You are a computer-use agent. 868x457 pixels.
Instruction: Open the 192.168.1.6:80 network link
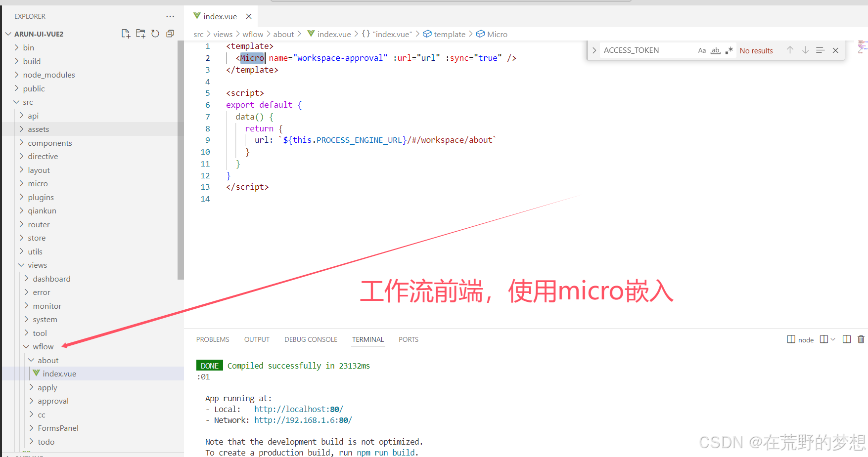click(303, 420)
